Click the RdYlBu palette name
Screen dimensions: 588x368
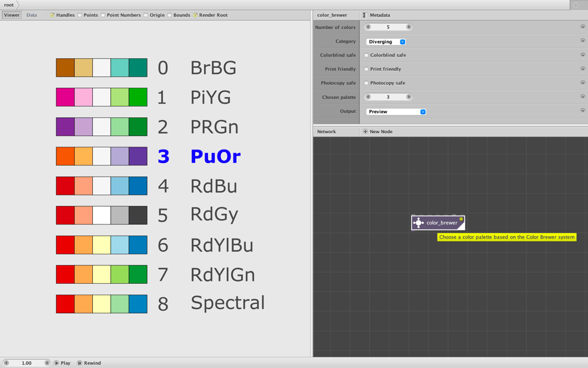click(222, 245)
